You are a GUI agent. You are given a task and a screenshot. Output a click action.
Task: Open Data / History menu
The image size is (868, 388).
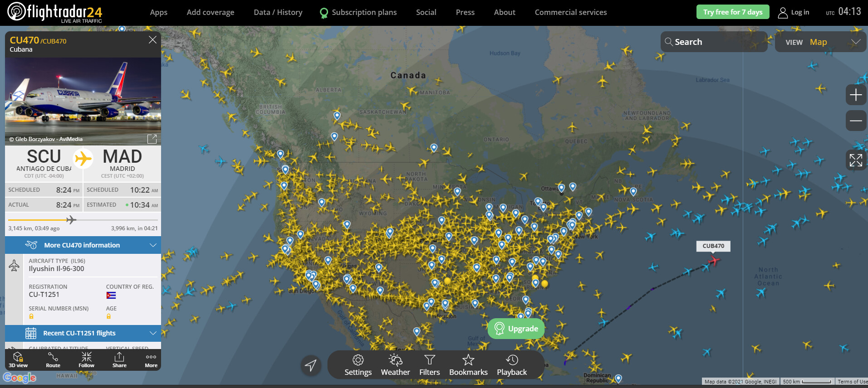[x=278, y=12]
